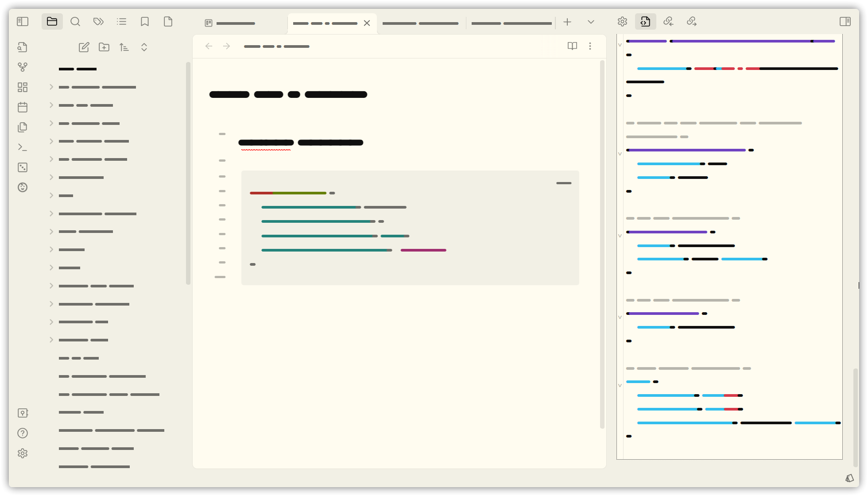868x496 pixels.
Task: Open daily note calendar icon
Action: tap(23, 107)
